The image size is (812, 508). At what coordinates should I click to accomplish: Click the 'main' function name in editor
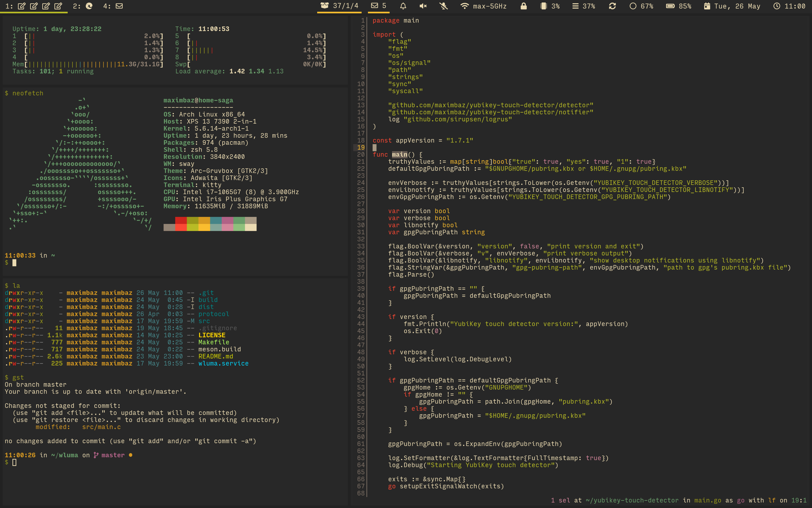click(x=400, y=155)
